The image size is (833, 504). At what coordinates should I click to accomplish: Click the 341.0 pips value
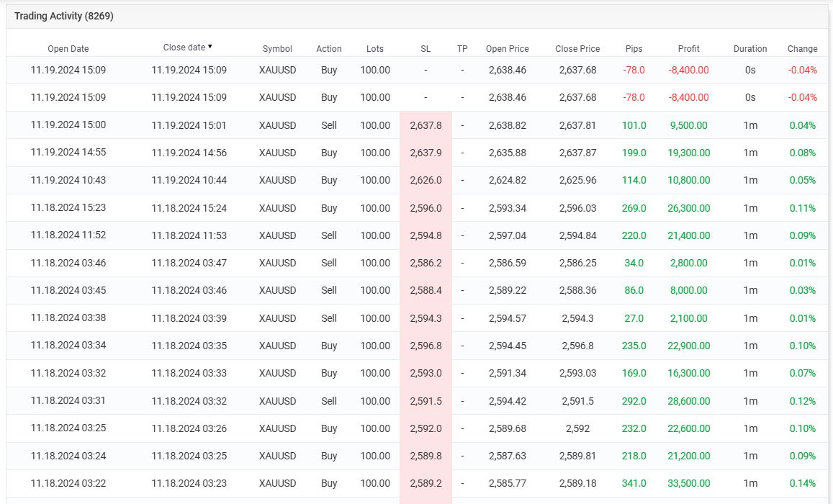point(634,483)
